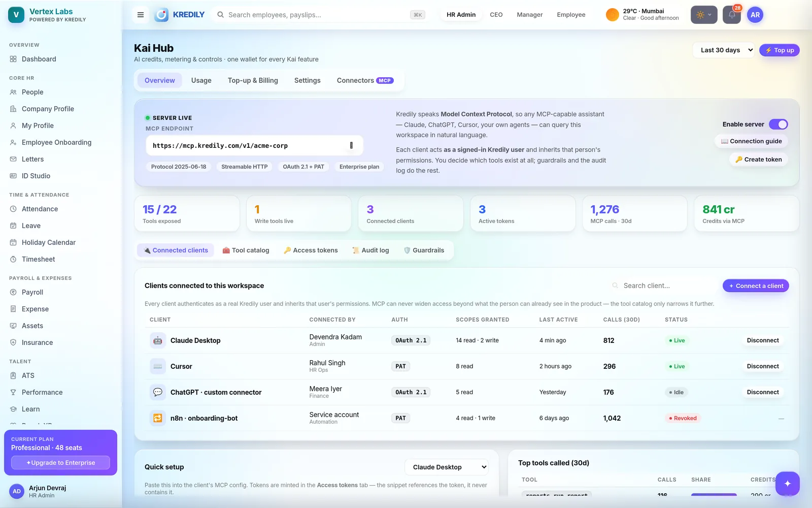Switch to Manager role view

[x=530, y=15]
